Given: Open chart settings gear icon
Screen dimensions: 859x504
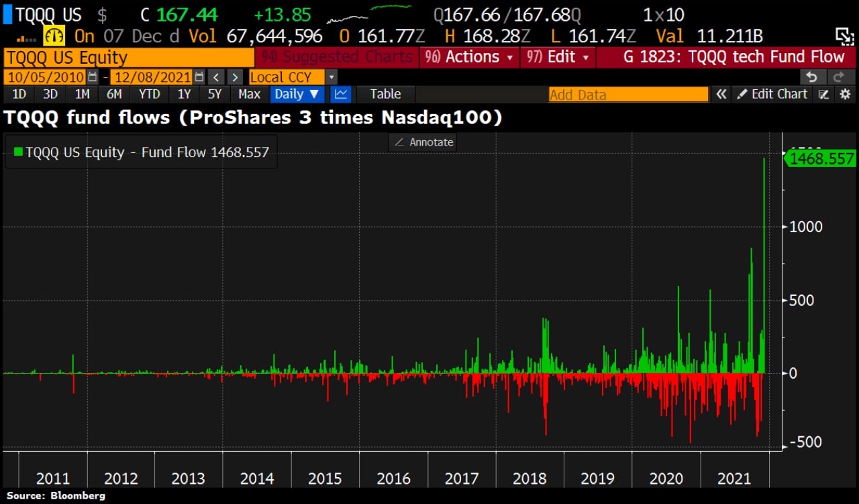Looking at the screenshot, I should pyautogui.click(x=845, y=95).
